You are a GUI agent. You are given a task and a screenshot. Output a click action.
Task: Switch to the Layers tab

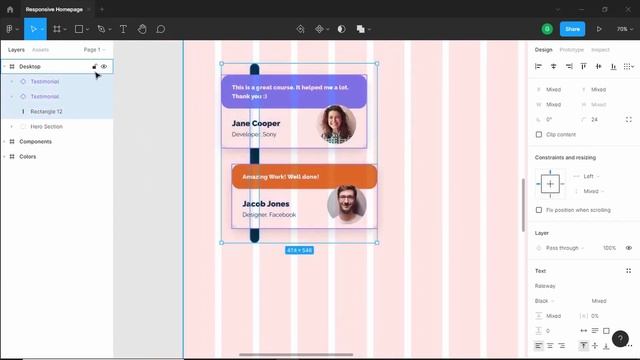pyautogui.click(x=16, y=50)
